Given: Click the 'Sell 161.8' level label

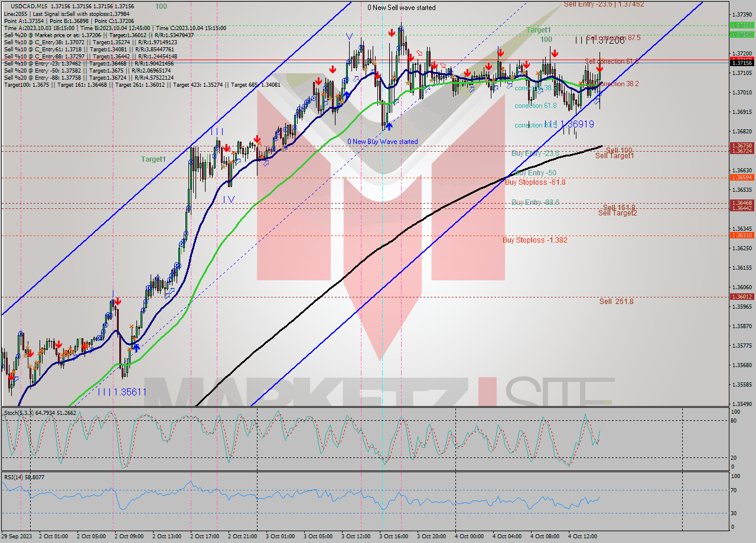Looking at the screenshot, I should 619,208.
